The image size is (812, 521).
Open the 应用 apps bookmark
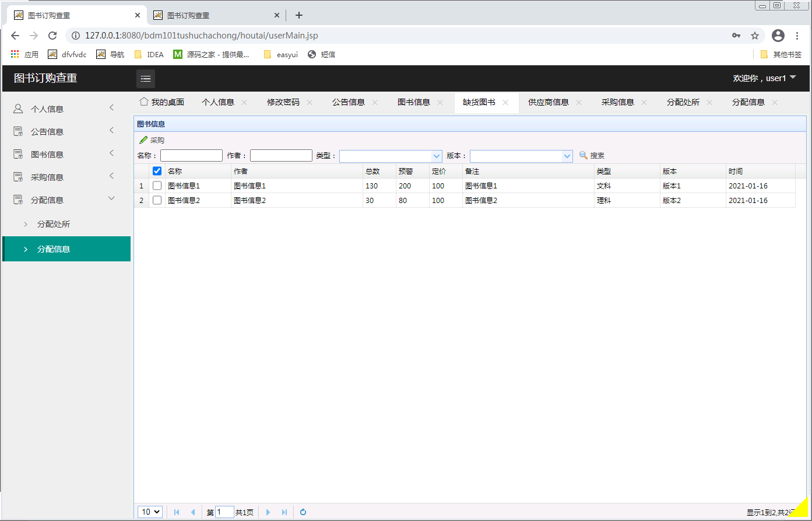click(24, 54)
